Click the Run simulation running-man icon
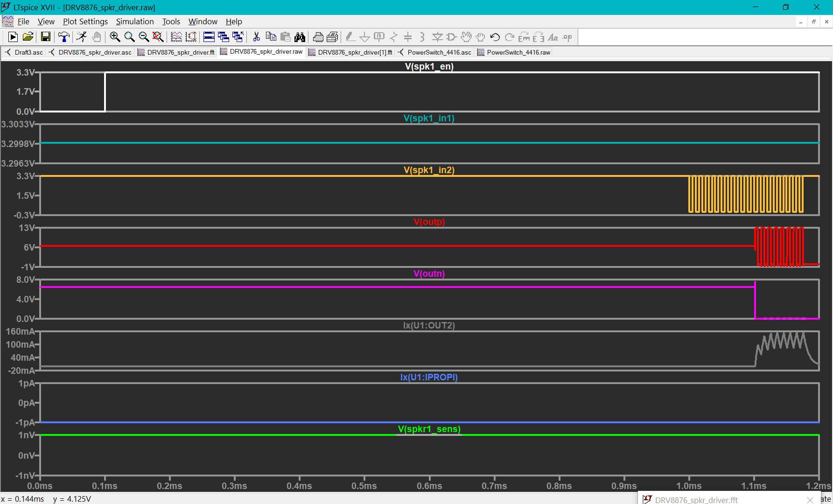This screenshot has height=504, width=833. (x=82, y=37)
